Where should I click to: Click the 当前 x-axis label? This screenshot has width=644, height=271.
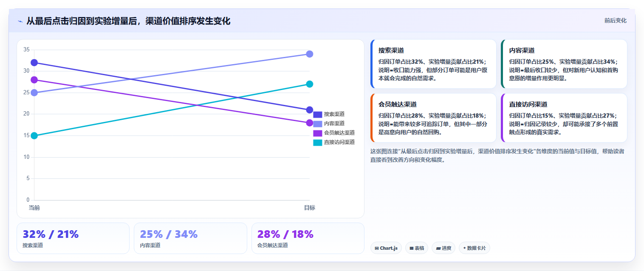(x=34, y=208)
